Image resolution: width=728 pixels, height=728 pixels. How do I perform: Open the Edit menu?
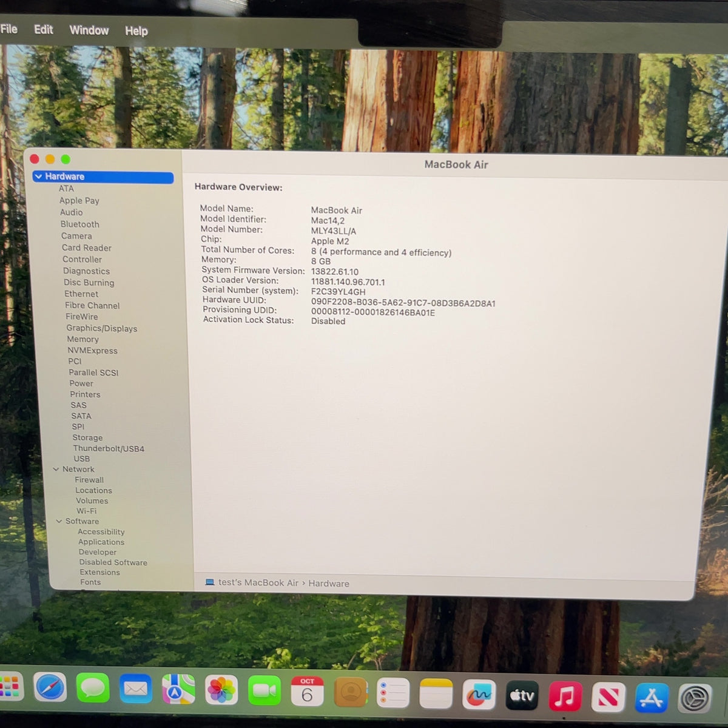[x=43, y=30]
